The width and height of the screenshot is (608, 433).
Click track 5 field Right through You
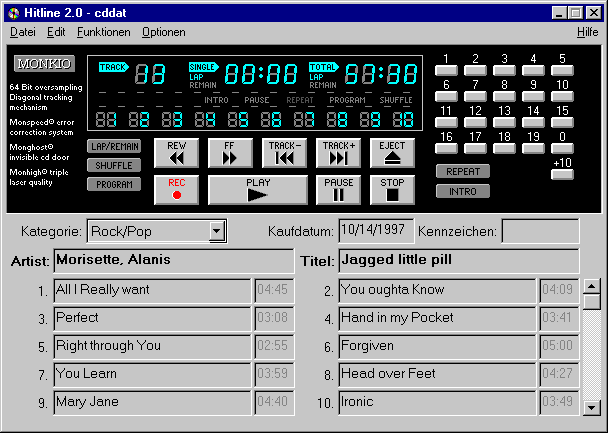point(152,347)
